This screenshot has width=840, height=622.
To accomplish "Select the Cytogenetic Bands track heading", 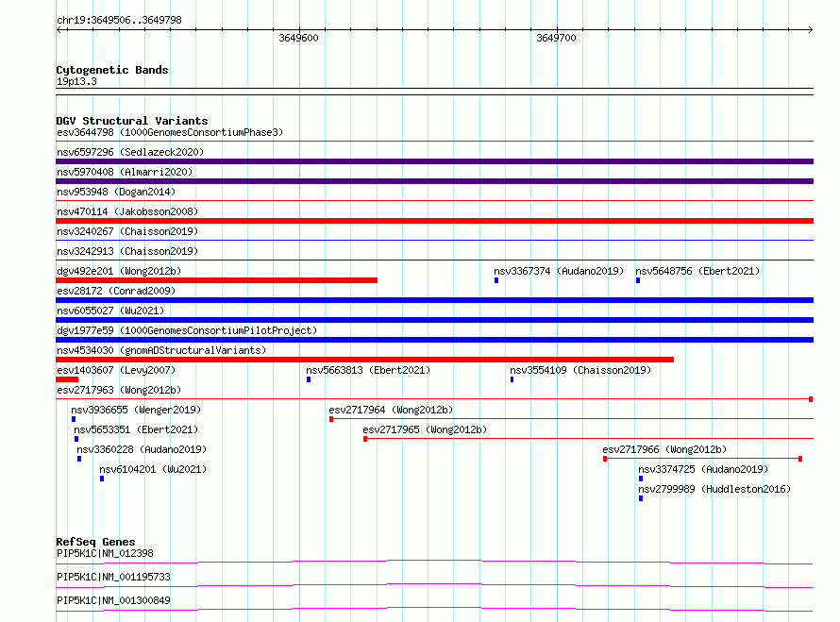I will [x=112, y=70].
